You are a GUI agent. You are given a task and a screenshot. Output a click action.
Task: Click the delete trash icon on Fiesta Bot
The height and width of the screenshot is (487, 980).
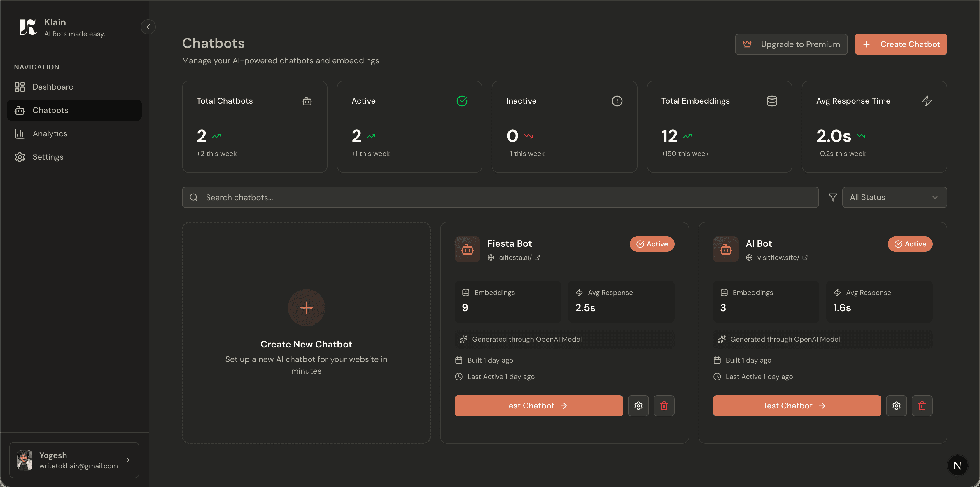[x=664, y=406]
